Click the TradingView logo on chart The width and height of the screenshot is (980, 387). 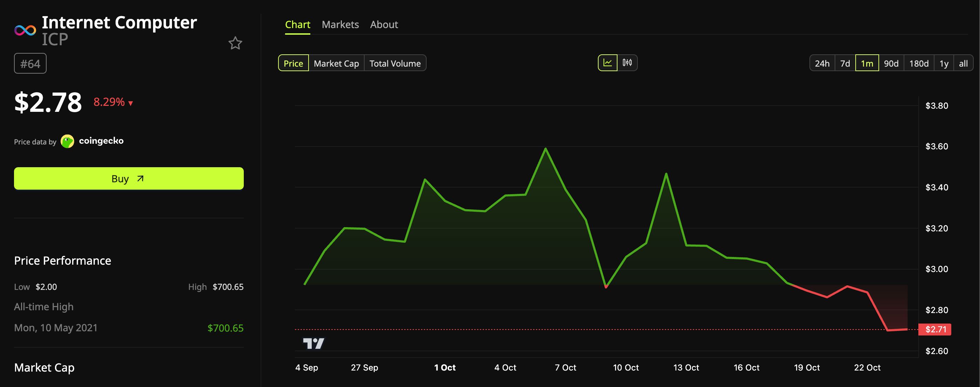tap(313, 344)
